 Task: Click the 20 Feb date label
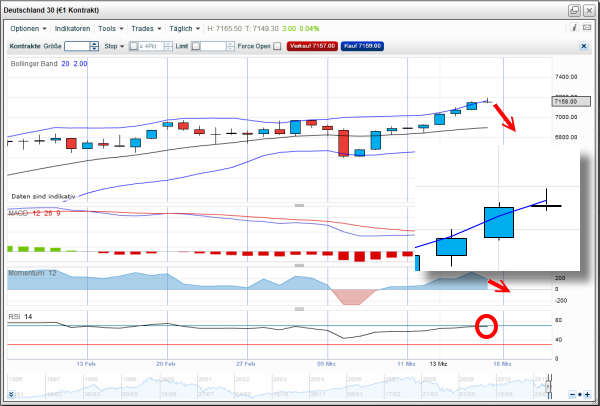pos(166,364)
